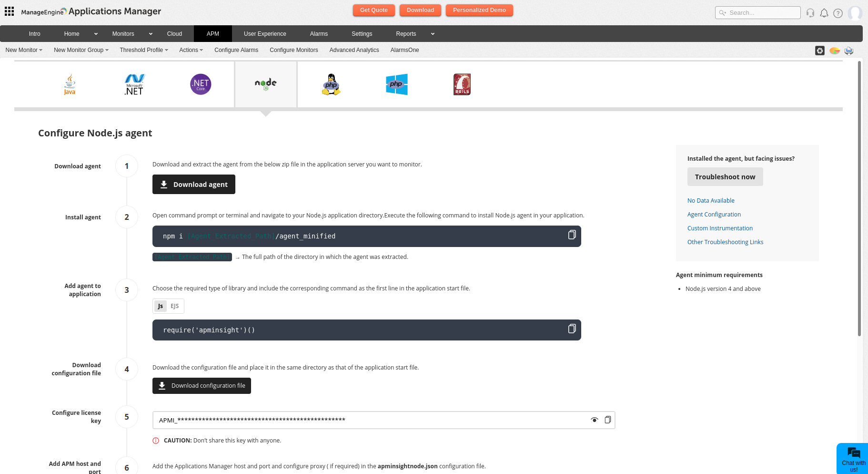This screenshot has width=868, height=474.
Task: Open the No Data Available link
Action: [711, 201]
